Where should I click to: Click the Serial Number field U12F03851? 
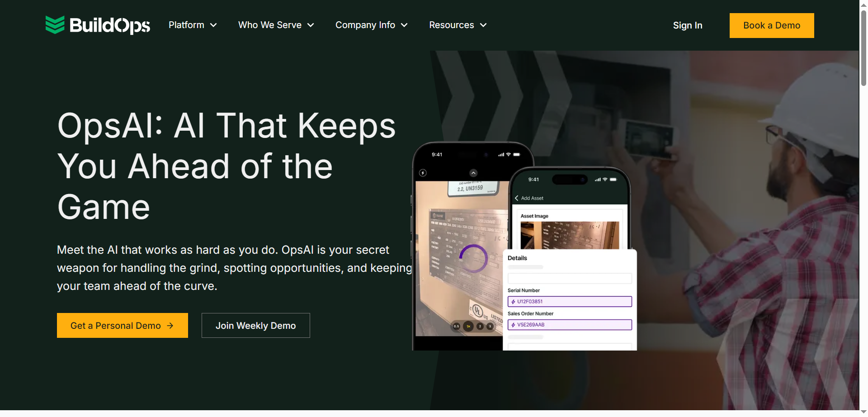(x=570, y=302)
